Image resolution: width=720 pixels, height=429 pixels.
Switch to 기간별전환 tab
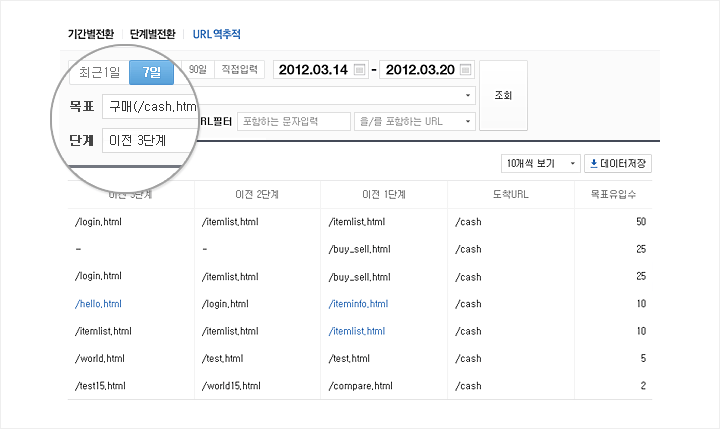click(x=91, y=34)
